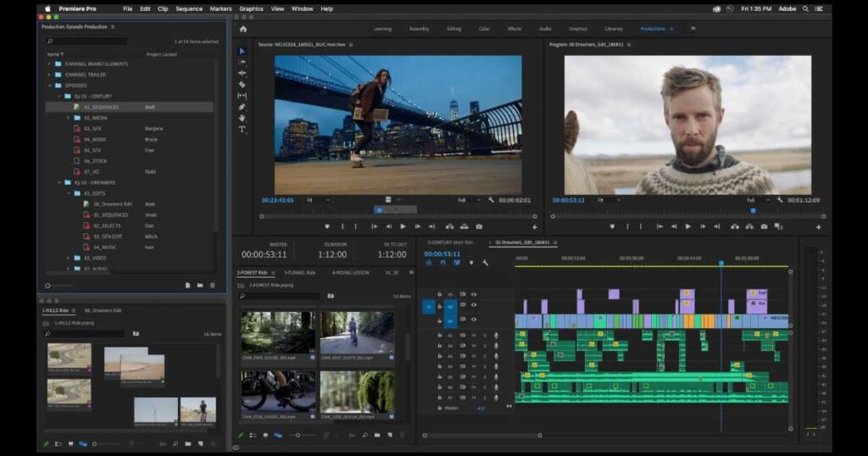This screenshot has height=456, width=868.
Task: Select the Slip tool
Action: (x=242, y=96)
